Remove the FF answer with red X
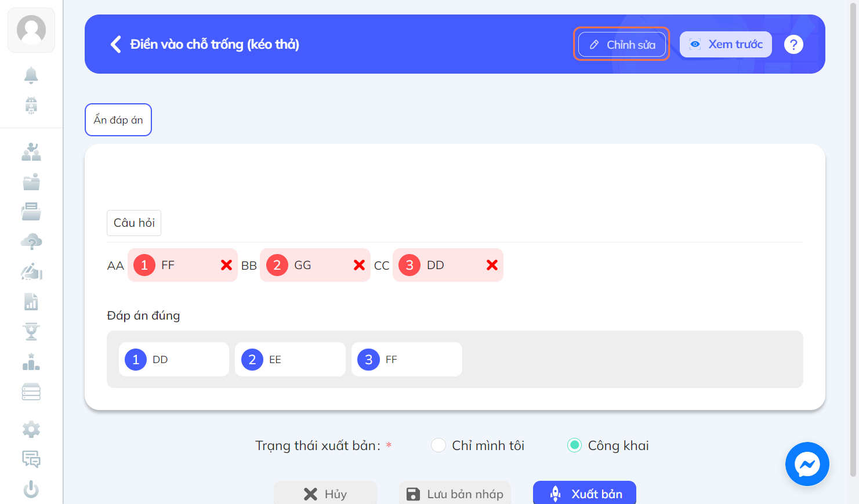This screenshot has height=504, width=859. (x=226, y=265)
